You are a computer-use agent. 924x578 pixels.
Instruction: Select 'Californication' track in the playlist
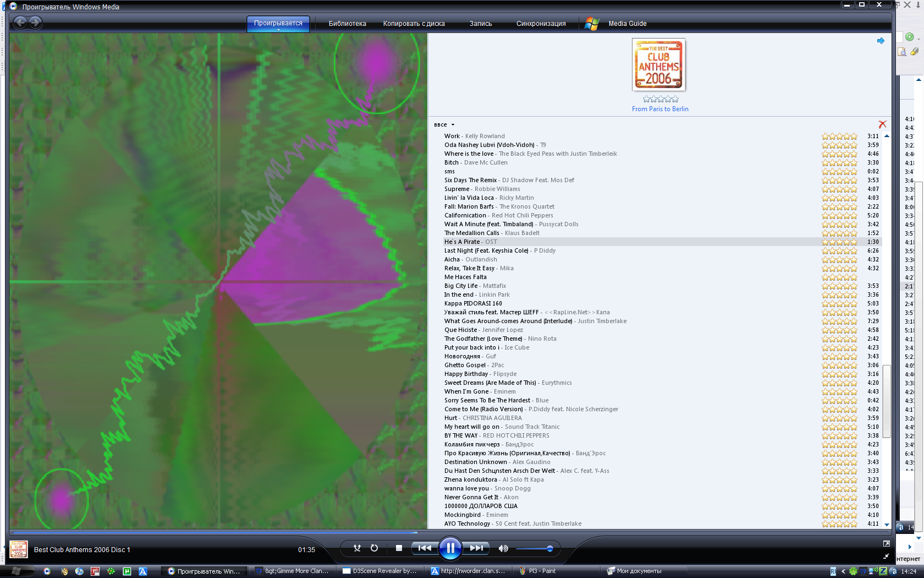465,215
